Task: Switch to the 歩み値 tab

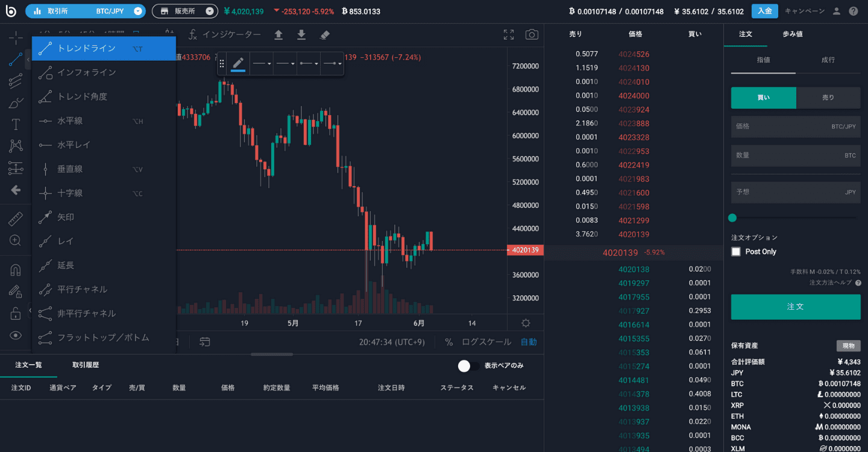Action: (793, 34)
